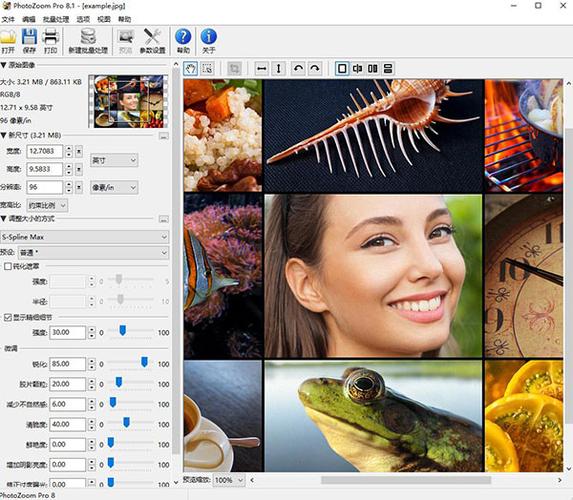Enable the Unsharp Mask checkbox

[8, 266]
